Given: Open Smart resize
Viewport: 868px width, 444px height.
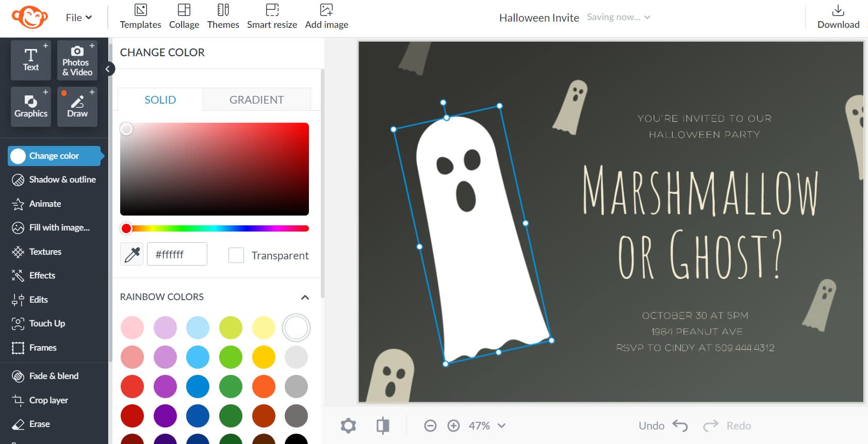Looking at the screenshot, I should pyautogui.click(x=272, y=17).
